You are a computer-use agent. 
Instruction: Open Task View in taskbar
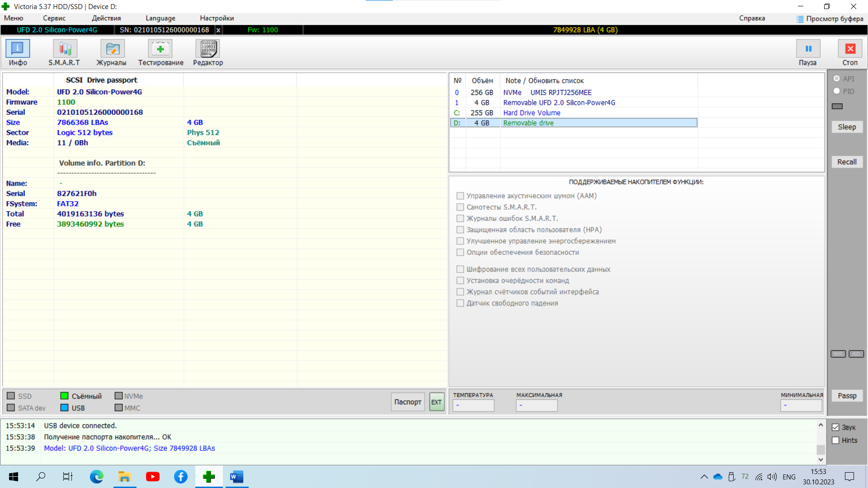click(68, 477)
